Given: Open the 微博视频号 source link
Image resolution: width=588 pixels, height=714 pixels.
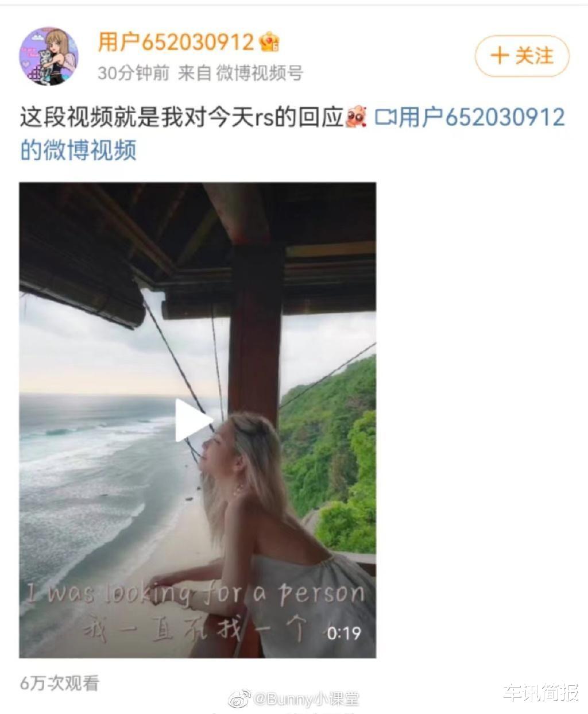Looking at the screenshot, I should (259, 73).
